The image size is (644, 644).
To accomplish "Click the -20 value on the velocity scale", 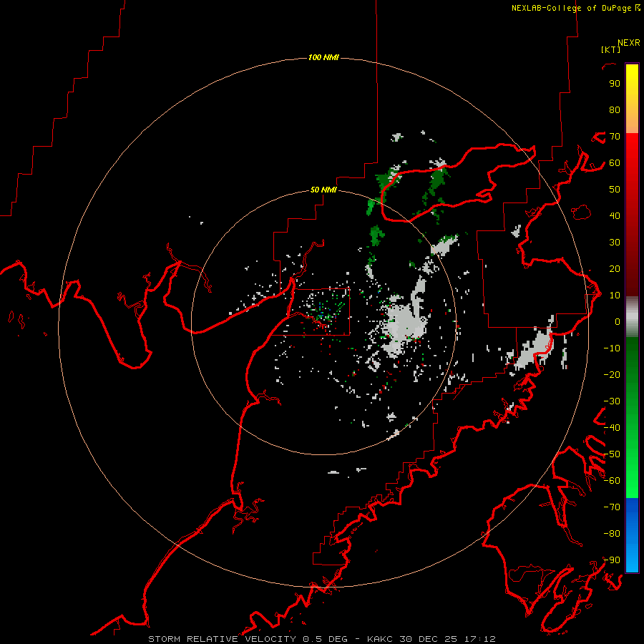I will [x=612, y=375].
